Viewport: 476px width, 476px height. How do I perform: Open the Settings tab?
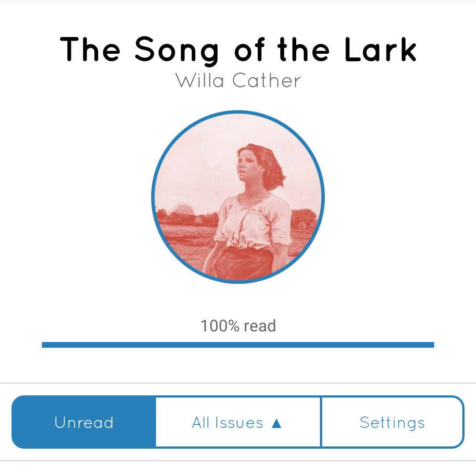coord(392,422)
